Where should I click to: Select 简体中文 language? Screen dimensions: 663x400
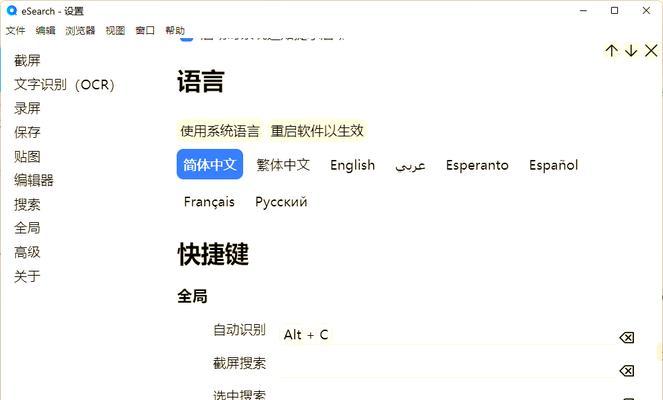tap(210, 164)
